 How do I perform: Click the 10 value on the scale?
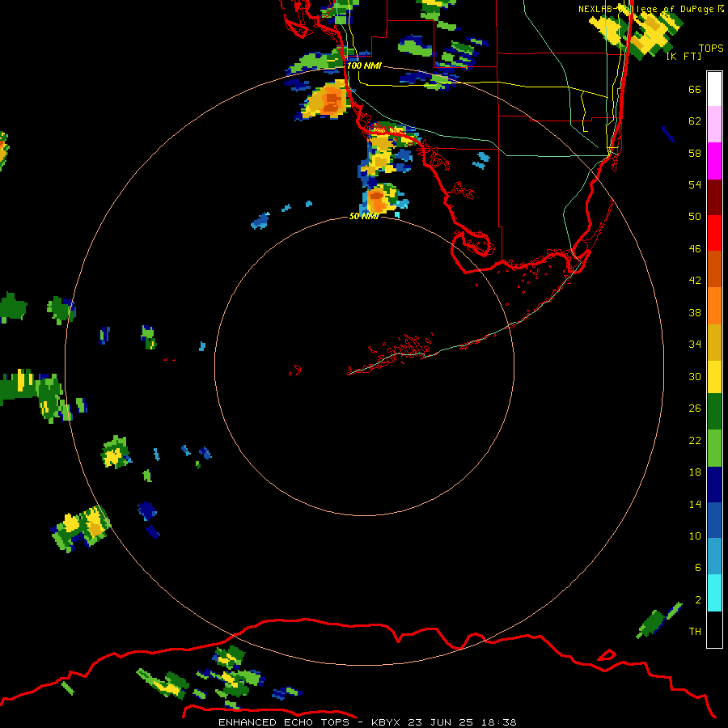point(695,535)
